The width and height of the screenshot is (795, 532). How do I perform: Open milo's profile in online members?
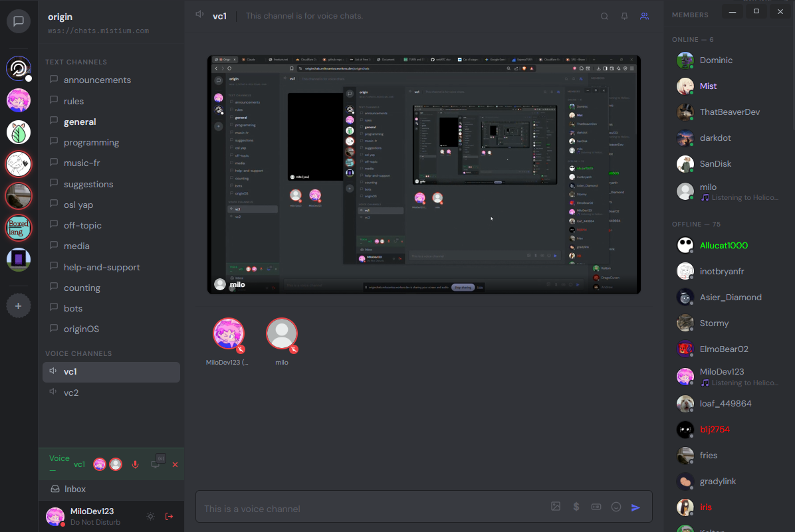[729, 191]
